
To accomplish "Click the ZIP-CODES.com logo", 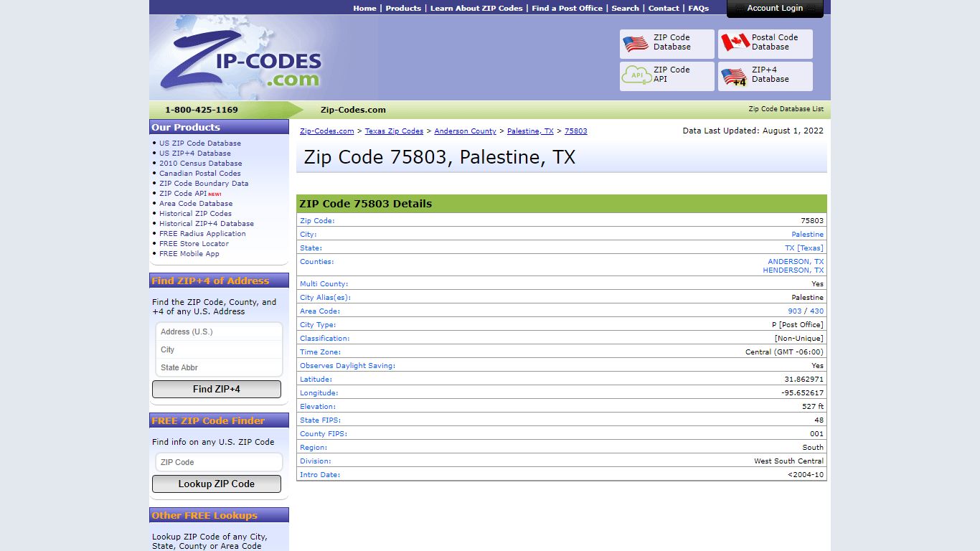I will (241, 60).
